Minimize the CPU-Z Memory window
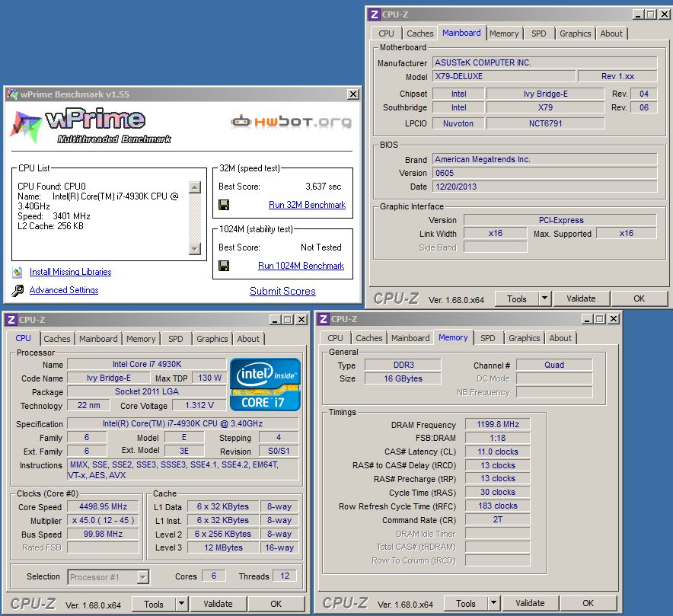 [x=587, y=319]
